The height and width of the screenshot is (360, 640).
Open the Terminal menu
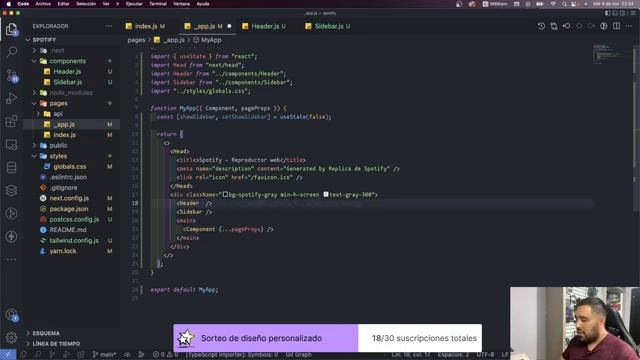click(x=158, y=4)
